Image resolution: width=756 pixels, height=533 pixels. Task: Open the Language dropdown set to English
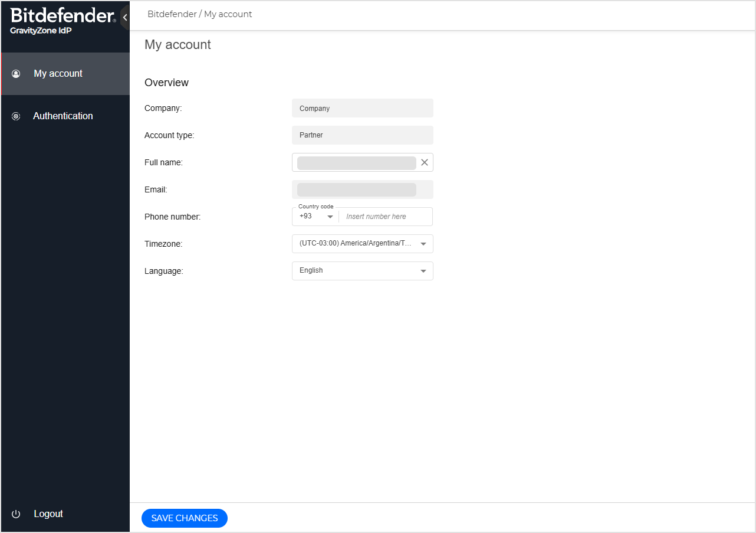(x=362, y=271)
